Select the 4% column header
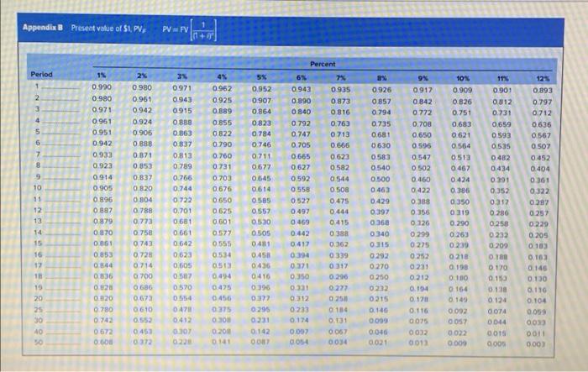The width and height of the screenshot is (588, 372). point(222,76)
